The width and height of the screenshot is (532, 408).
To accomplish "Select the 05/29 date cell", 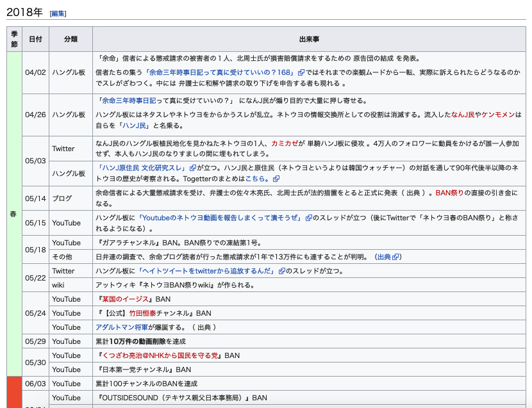I will 36,341.
